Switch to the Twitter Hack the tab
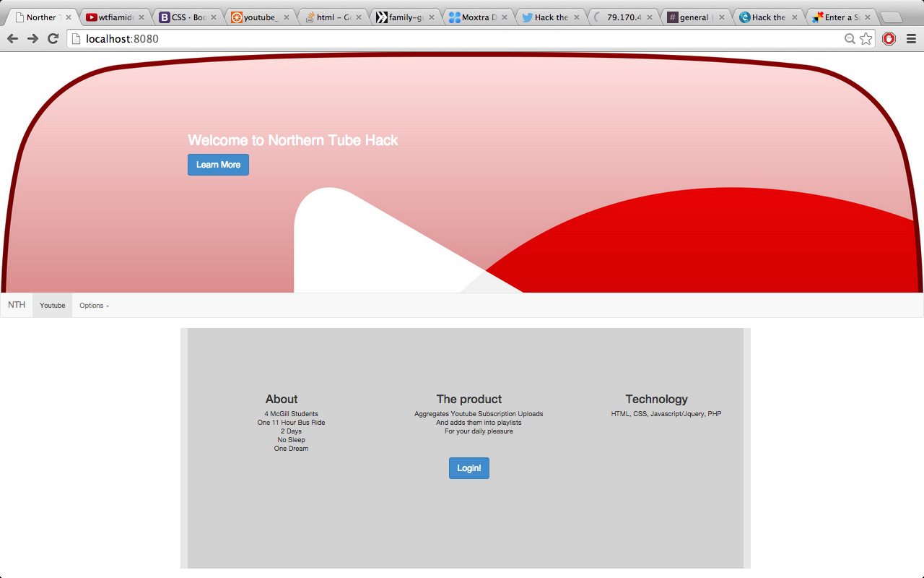The image size is (924, 578). pos(551,17)
